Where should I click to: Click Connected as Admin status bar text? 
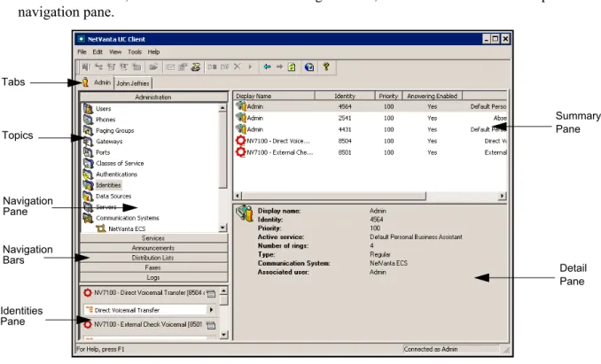point(431,349)
